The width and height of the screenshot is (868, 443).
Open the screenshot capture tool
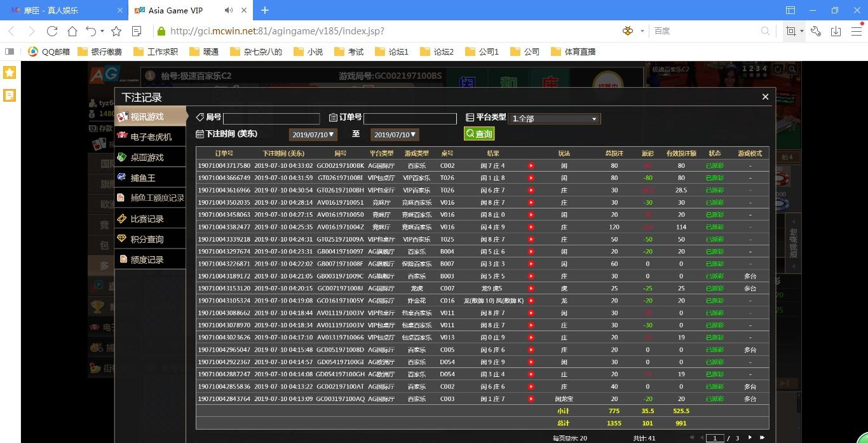pos(790,31)
